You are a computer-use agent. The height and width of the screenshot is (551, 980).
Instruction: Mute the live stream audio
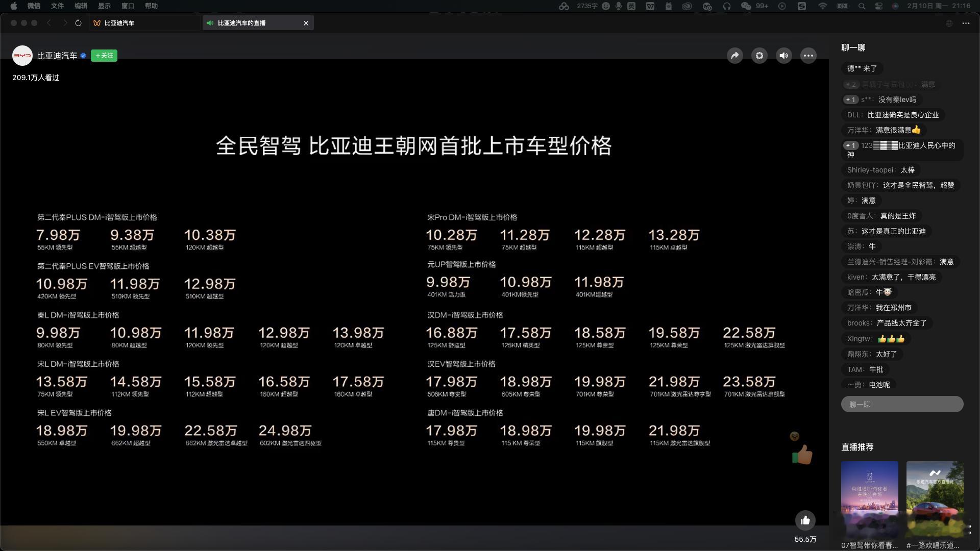pyautogui.click(x=783, y=56)
